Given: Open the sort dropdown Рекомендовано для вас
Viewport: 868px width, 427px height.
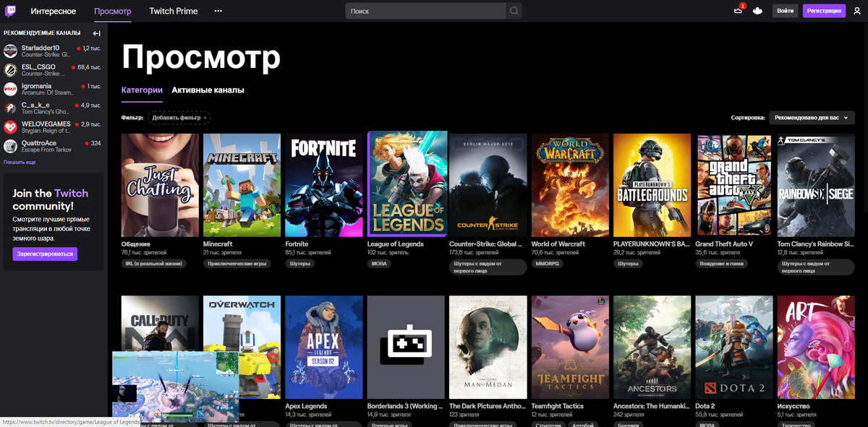Looking at the screenshot, I should click(812, 117).
